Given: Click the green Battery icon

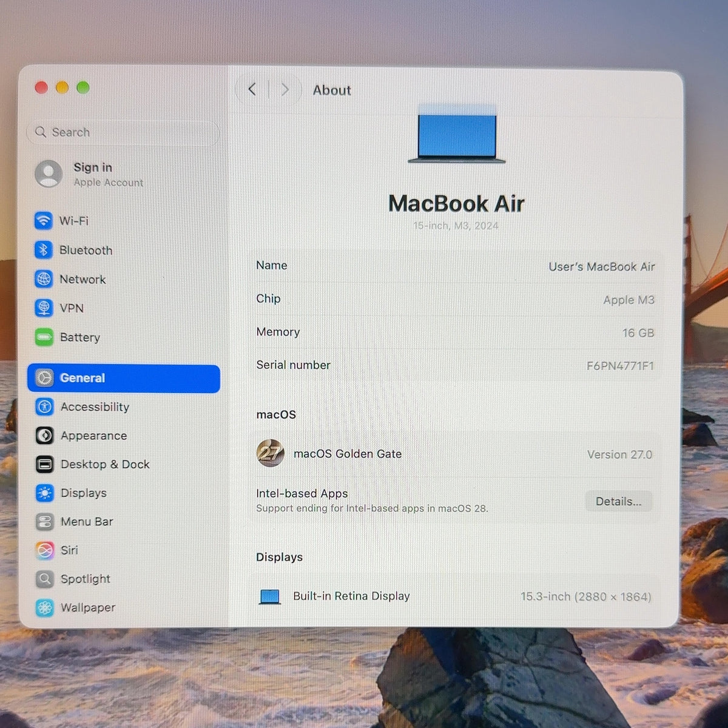Looking at the screenshot, I should [44, 337].
